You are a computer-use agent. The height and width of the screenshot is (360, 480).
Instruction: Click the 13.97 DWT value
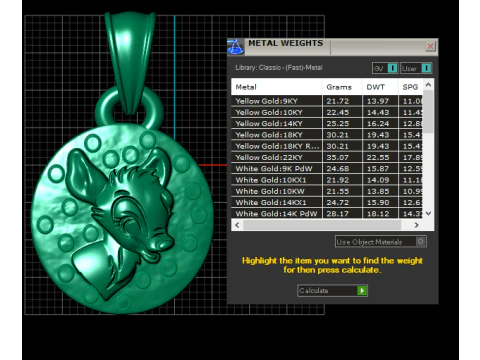pyautogui.click(x=378, y=101)
